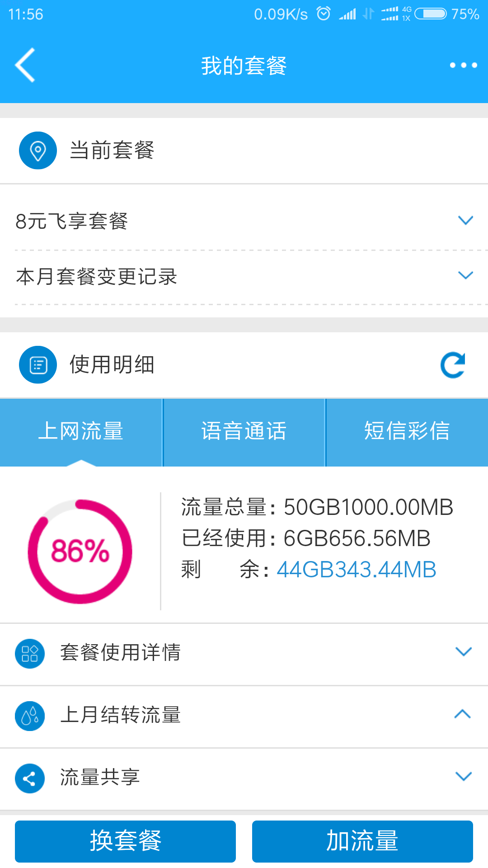This screenshot has height=868, width=488.
Task: Tap the list icon beside 使用明细
Action: coord(38,365)
